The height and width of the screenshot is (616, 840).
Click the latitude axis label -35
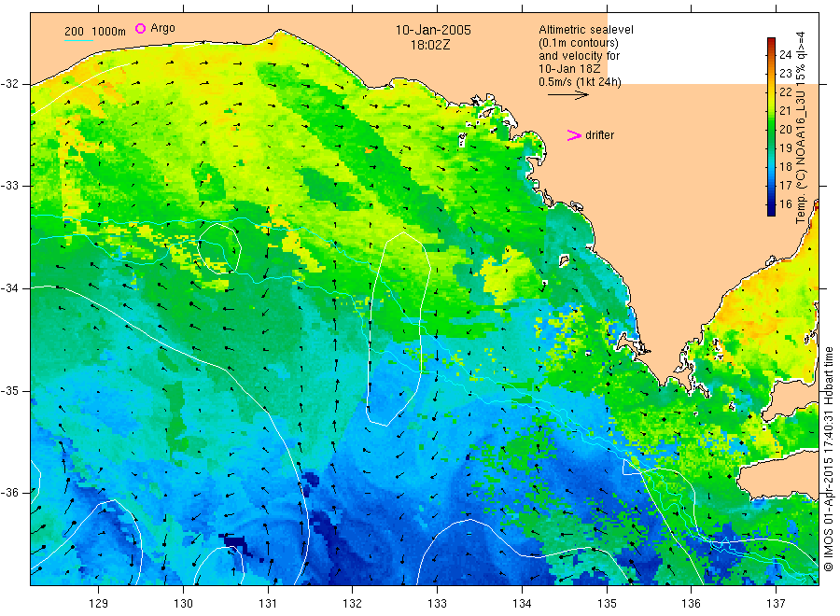tap(9, 390)
